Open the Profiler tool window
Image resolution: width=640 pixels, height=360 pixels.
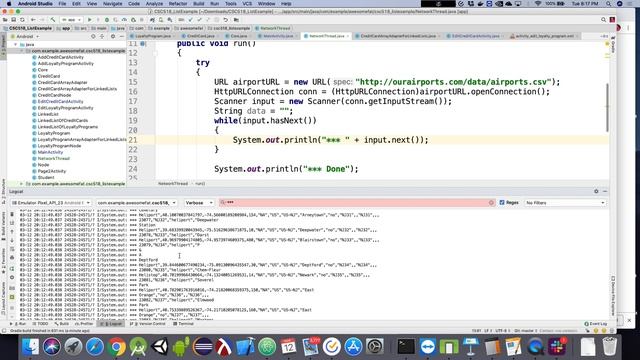[x=84, y=324]
